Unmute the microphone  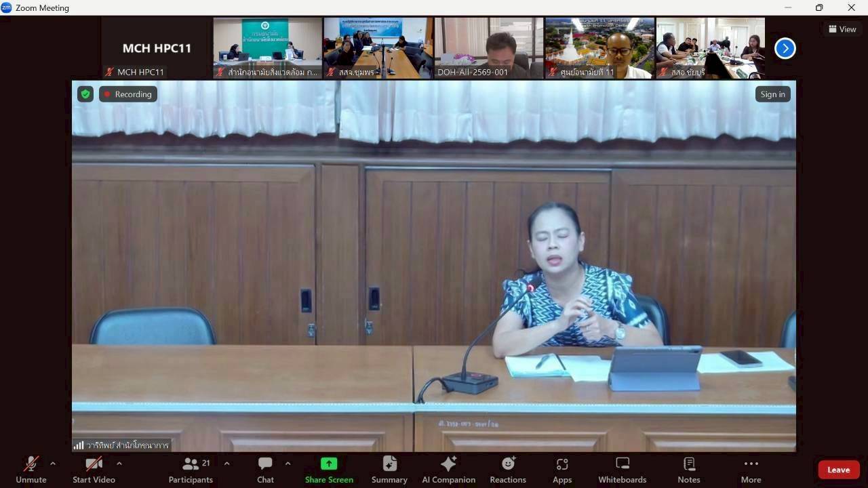coord(31,470)
